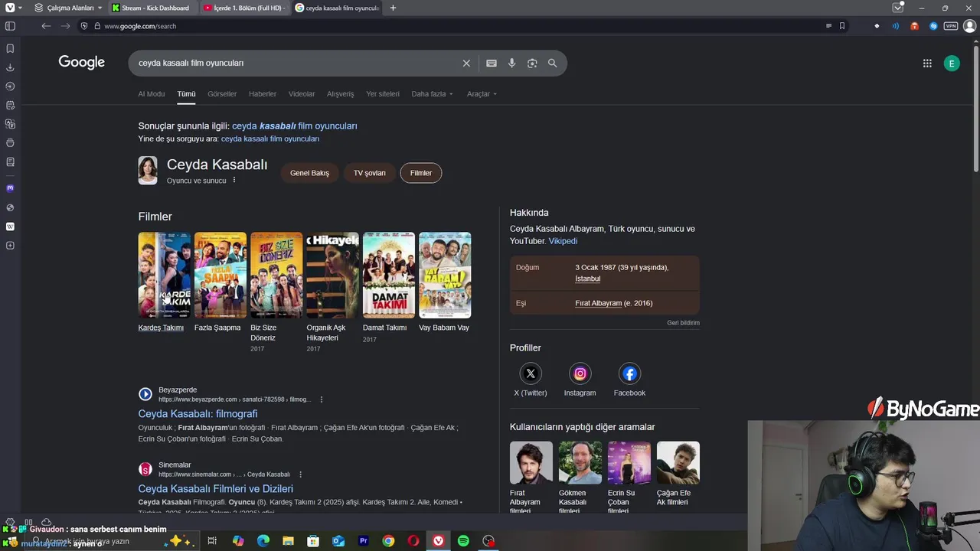Select the Filmler chip

click(x=421, y=173)
